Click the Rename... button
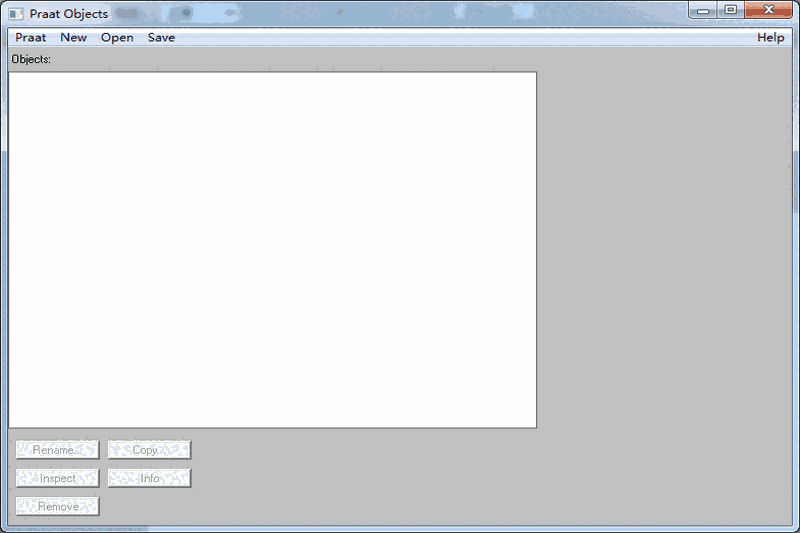Viewport: 800px width, 533px height. coord(58,450)
